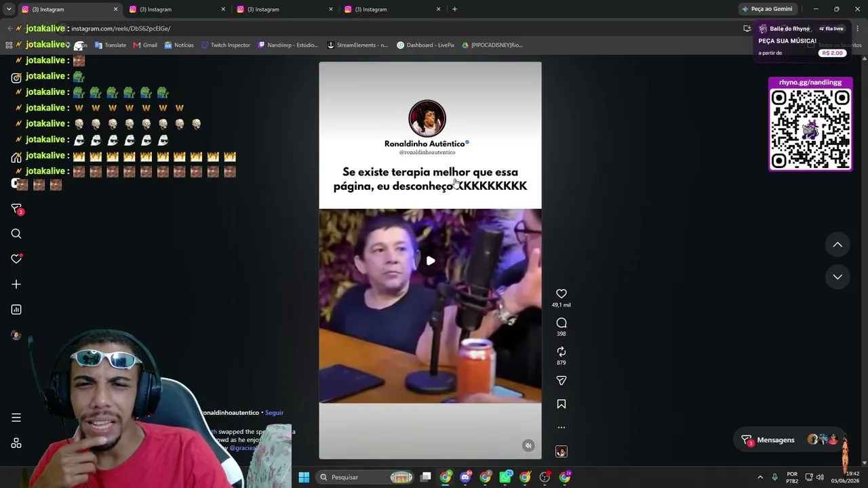
Task: Open the StreamElements bookmark
Action: [x=357, y=45]
